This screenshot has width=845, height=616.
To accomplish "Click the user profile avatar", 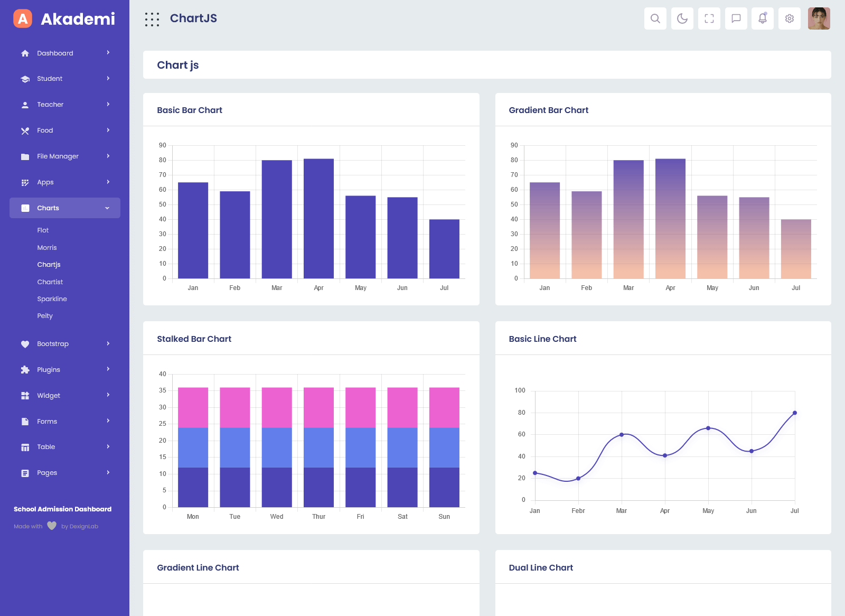I will pyautogui.click(x=819, y=18).
